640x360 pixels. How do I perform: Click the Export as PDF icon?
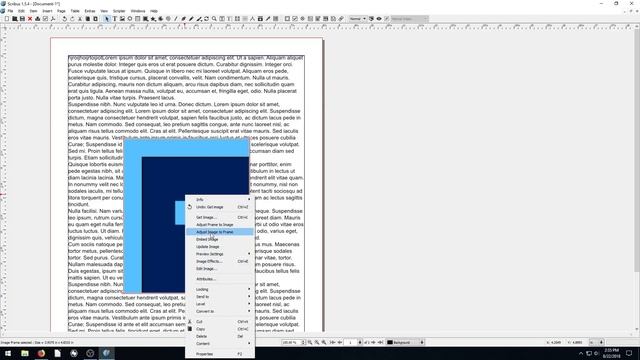[x=53, y=19]
